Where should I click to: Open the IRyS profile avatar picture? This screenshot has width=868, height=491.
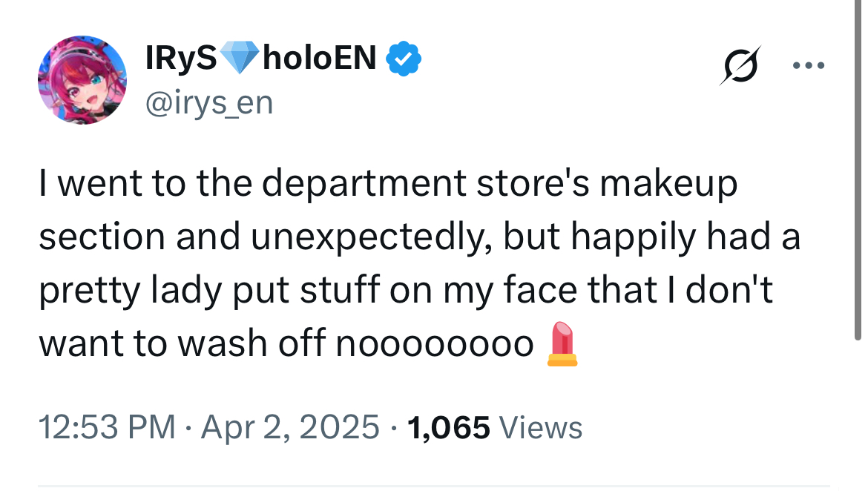pyautogui.click(x=82, y=79)
